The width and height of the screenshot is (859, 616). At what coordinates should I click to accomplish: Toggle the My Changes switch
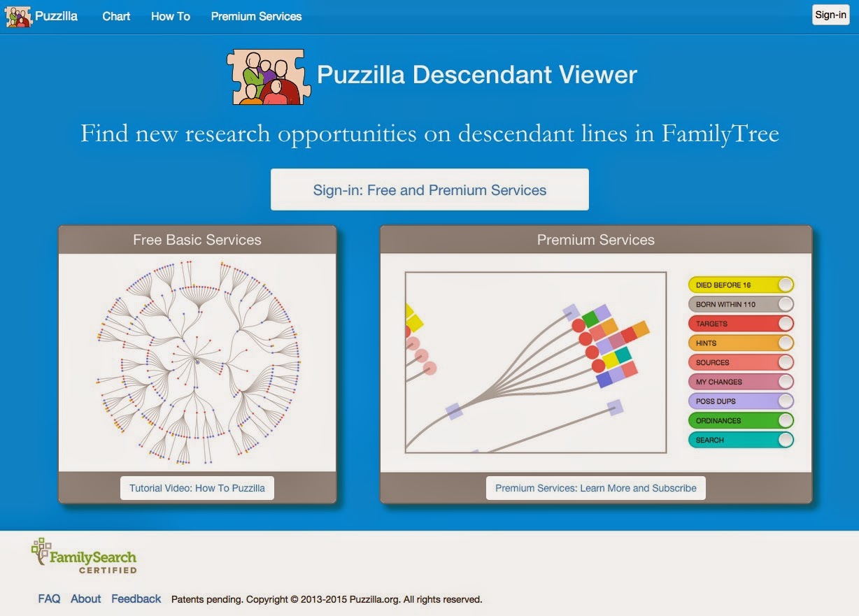741,382
